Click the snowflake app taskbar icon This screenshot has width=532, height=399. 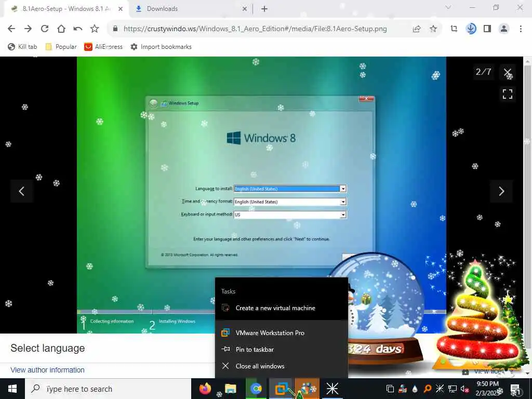pos(332,389)
